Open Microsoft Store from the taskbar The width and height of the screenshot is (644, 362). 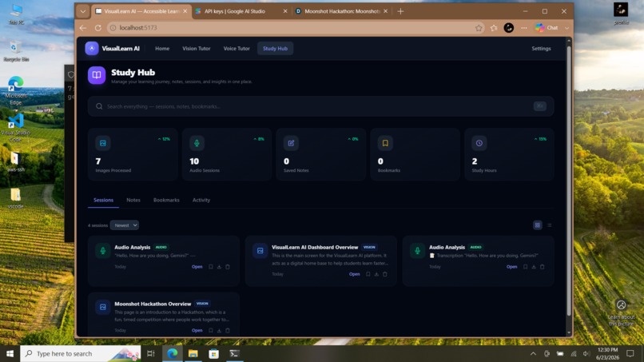click(x=213, y=353)
